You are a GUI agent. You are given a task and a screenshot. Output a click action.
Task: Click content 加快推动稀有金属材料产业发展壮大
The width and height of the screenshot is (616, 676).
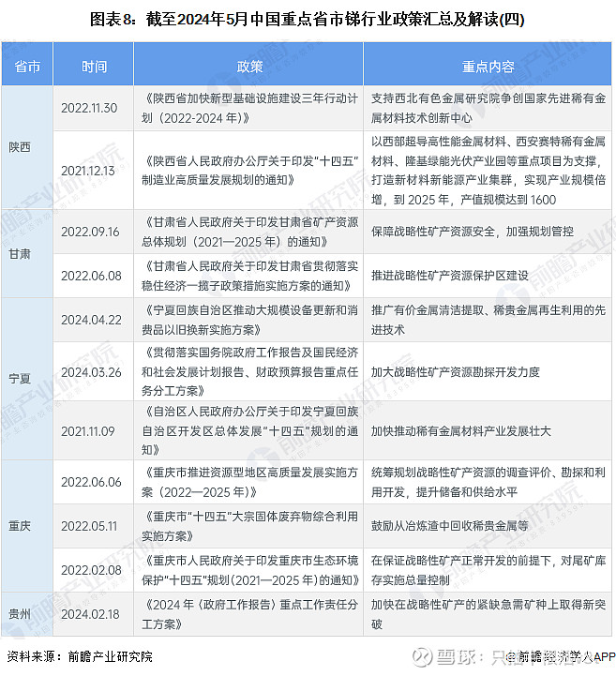460,431
